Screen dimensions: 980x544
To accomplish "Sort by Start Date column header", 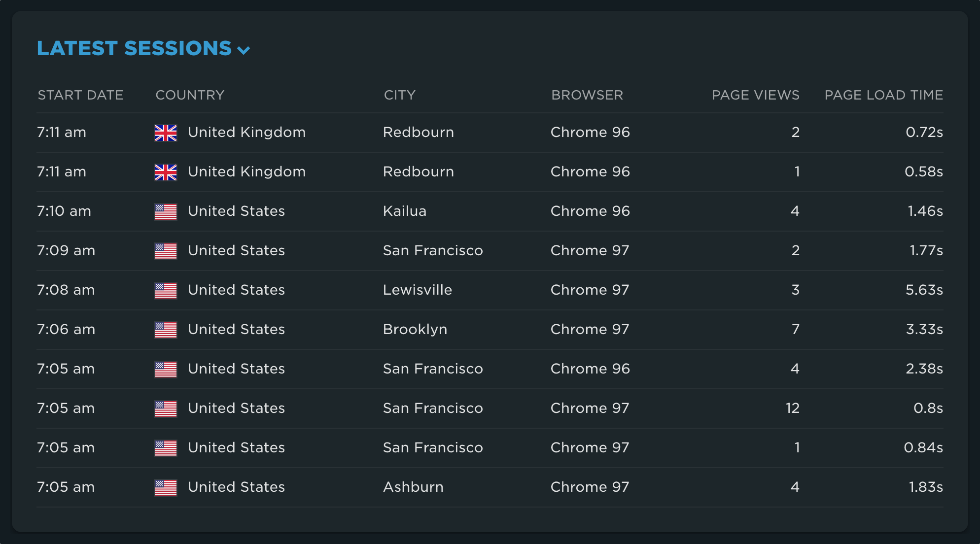I will pyautogui.click(x=80, y=95).
